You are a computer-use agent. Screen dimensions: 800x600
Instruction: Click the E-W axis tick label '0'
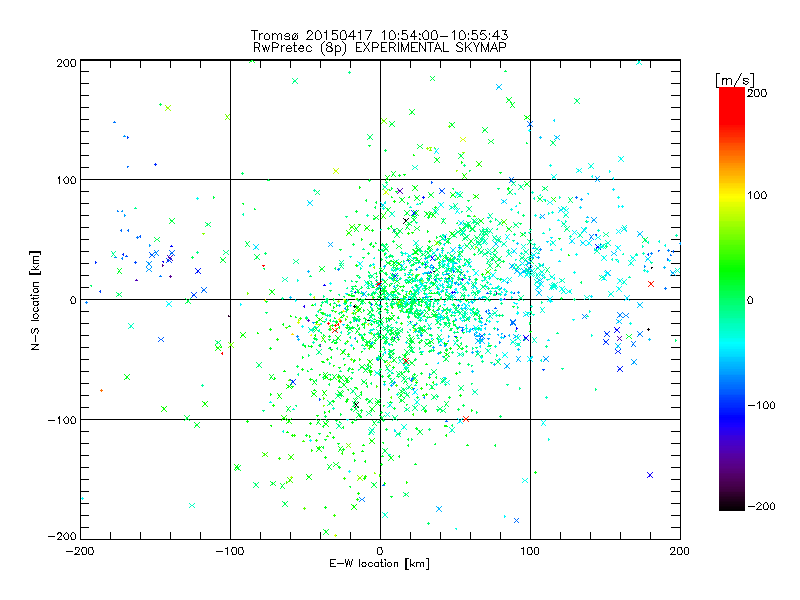[380, 551]
